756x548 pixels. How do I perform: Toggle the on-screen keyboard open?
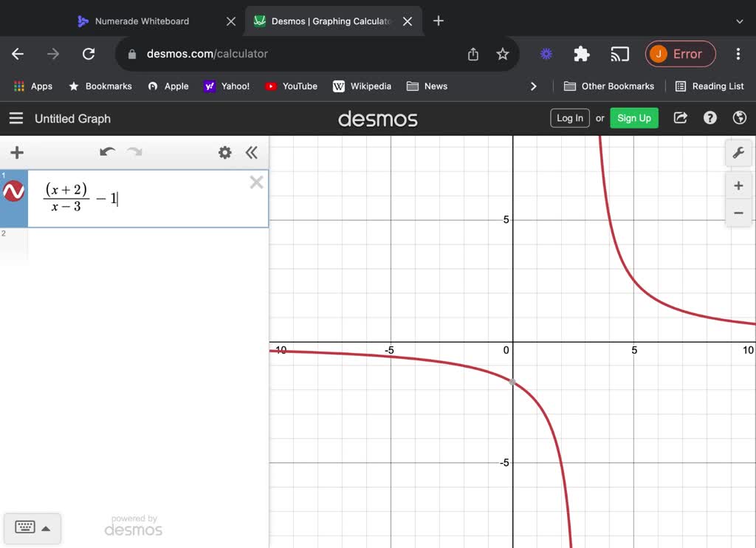click(24, 527)
